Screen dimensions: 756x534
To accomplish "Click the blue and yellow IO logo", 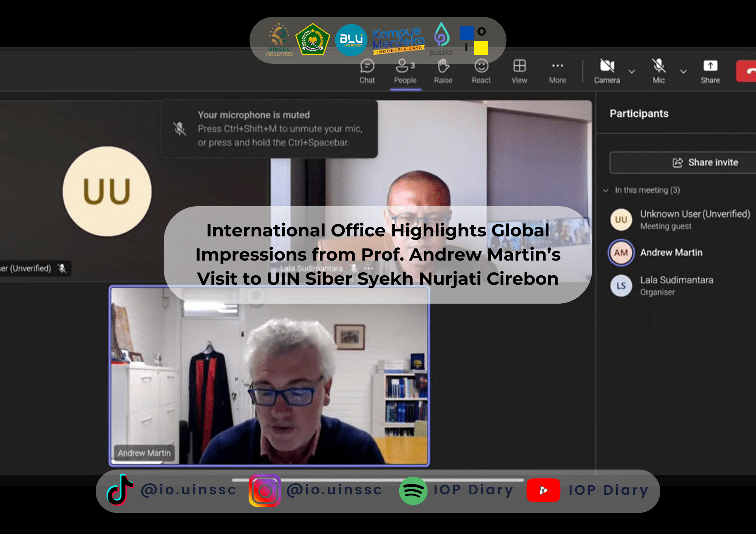I will (474, 40).
